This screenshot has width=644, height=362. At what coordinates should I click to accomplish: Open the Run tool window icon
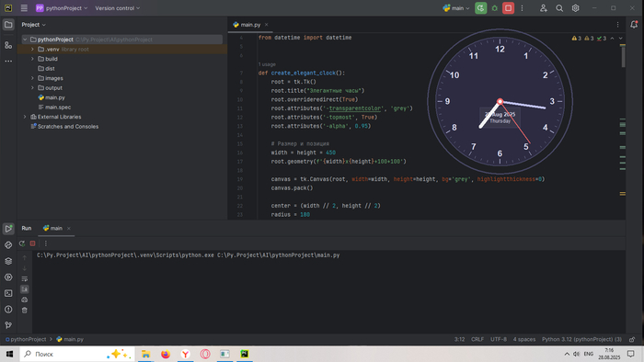[x=8, y=229]
